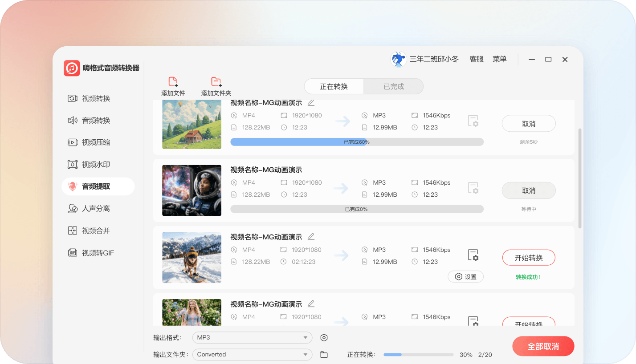Open 音频转换 in the sidebar
This screenshot has width=636, height=364.
click(x=89, y=120)
